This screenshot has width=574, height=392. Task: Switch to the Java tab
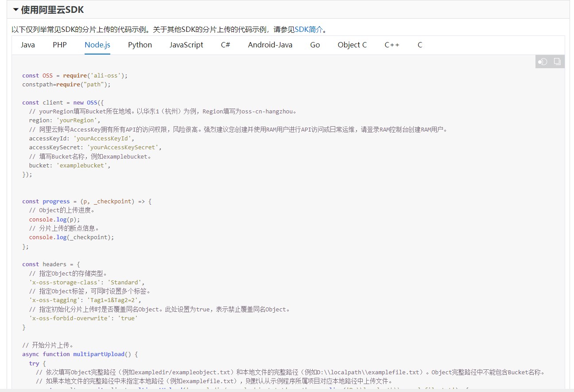coord(28,45)
